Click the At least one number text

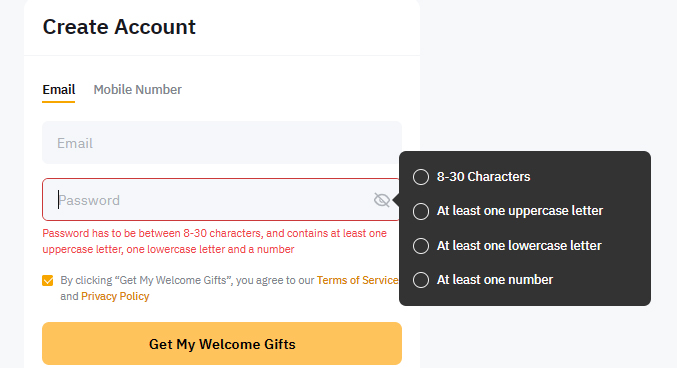coord(495,280)
